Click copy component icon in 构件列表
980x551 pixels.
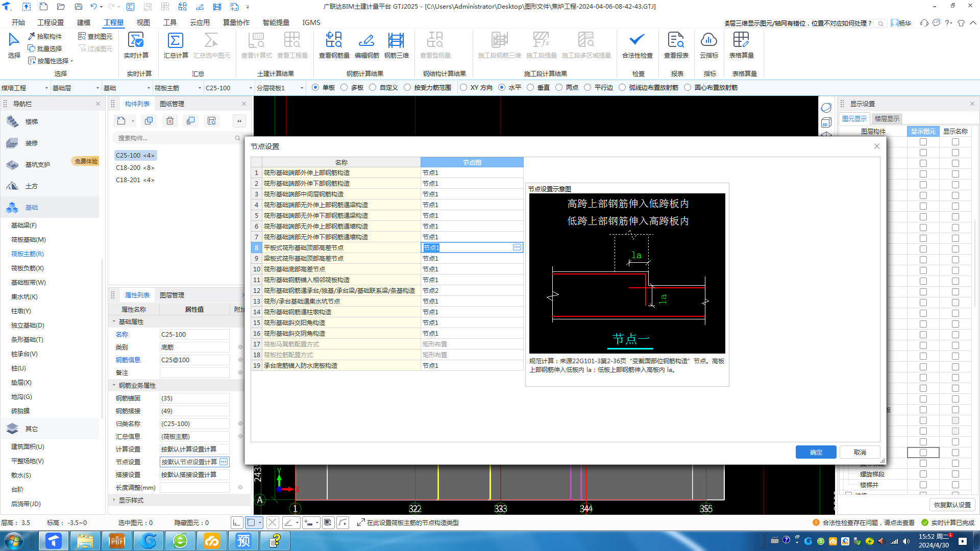(x=149, y=121)
